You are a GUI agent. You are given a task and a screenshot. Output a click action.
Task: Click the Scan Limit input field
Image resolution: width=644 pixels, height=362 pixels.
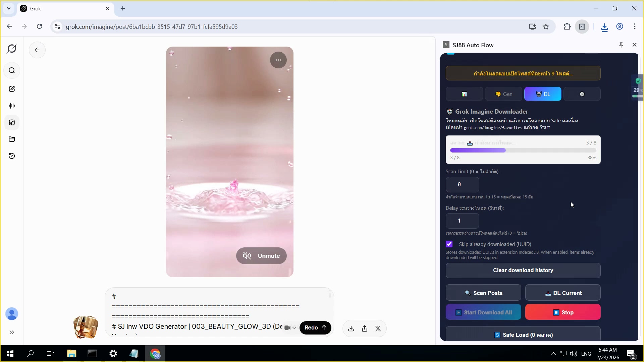pos(462,184)
